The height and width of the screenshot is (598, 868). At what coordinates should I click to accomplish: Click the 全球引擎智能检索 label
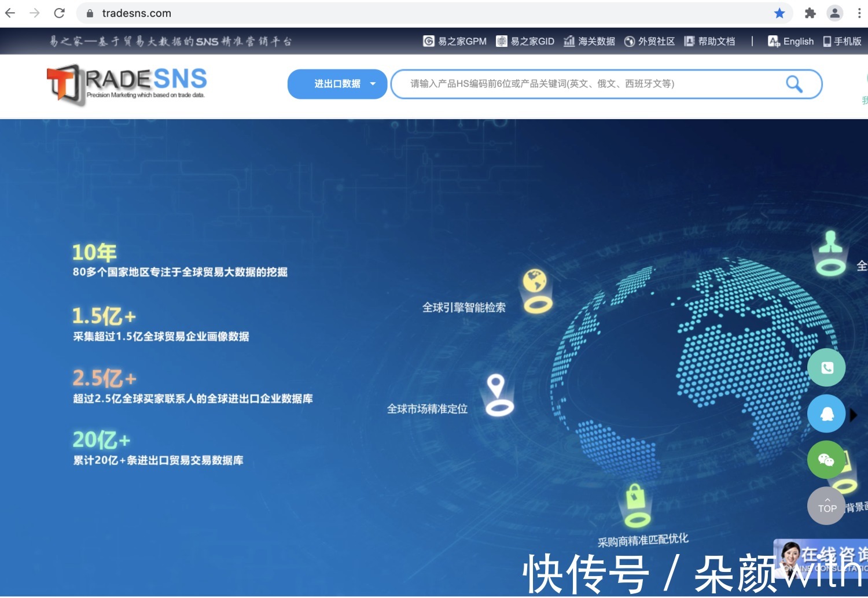pyautogui.click(x=464, y=308)
